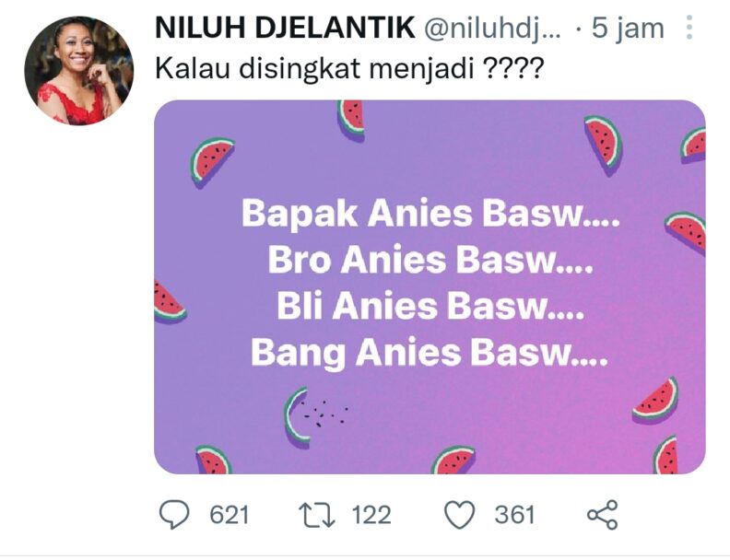Click the @niluhdj... username handle
Viewport: 730px width, 560px height.
click(492, 29)
